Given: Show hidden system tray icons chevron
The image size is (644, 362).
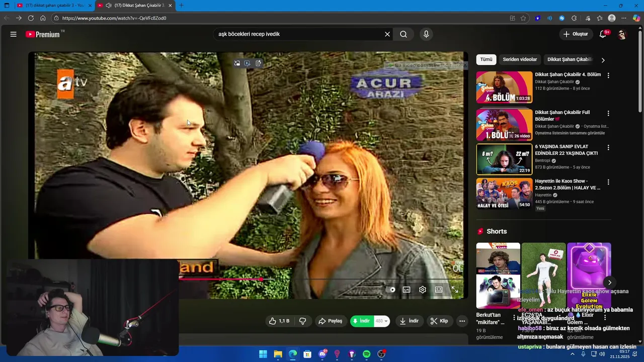Looking at the screenshot, I should 572,354.
